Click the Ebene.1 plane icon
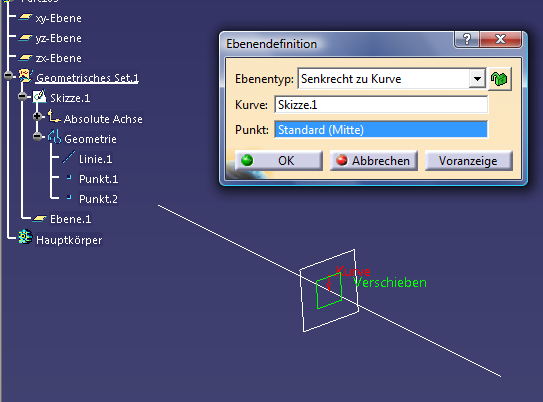 pos(39,218)
